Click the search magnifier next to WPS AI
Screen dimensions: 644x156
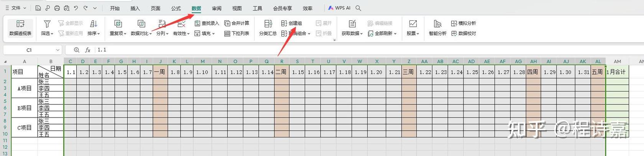coord(358,8)
